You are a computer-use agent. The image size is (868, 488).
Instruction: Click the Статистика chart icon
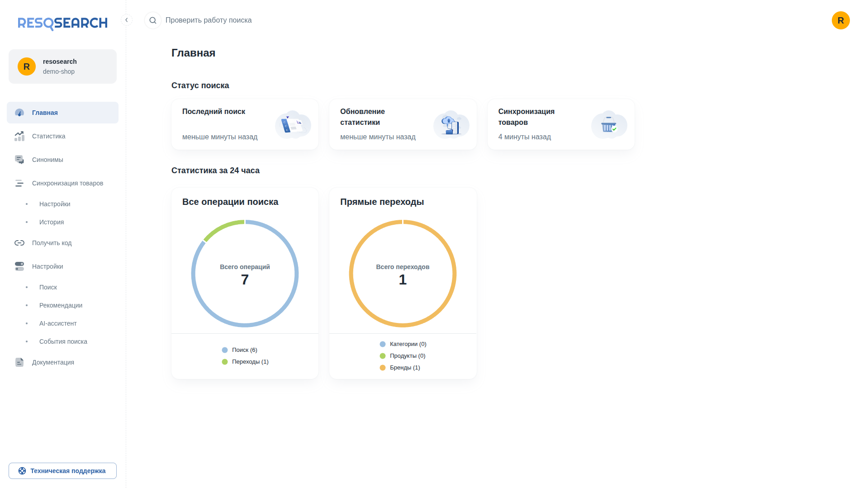pos(19,136)
